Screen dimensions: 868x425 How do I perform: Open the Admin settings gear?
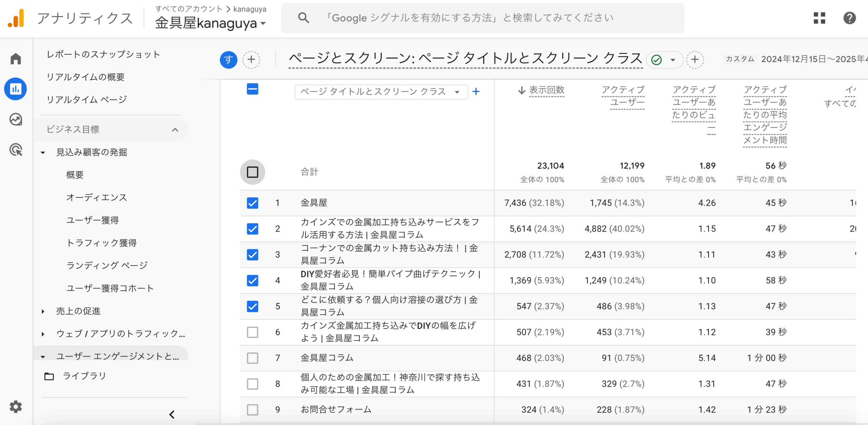coord(16,407)
